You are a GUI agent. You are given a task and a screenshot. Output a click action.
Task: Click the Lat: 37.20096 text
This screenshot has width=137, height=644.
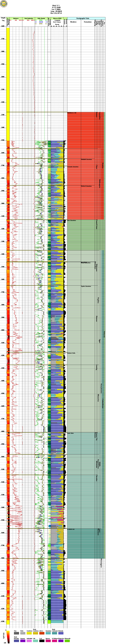56,9
